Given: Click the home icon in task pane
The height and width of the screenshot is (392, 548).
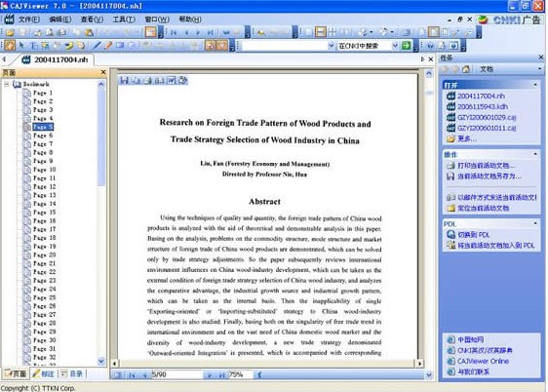Looking at the screenshot, I should click(x=465, y=69).
